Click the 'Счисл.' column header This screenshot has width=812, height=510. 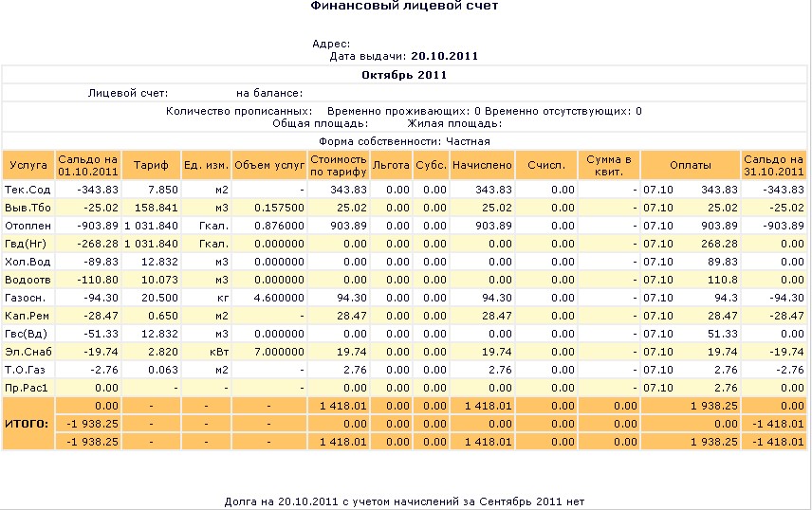click(546, 165)
